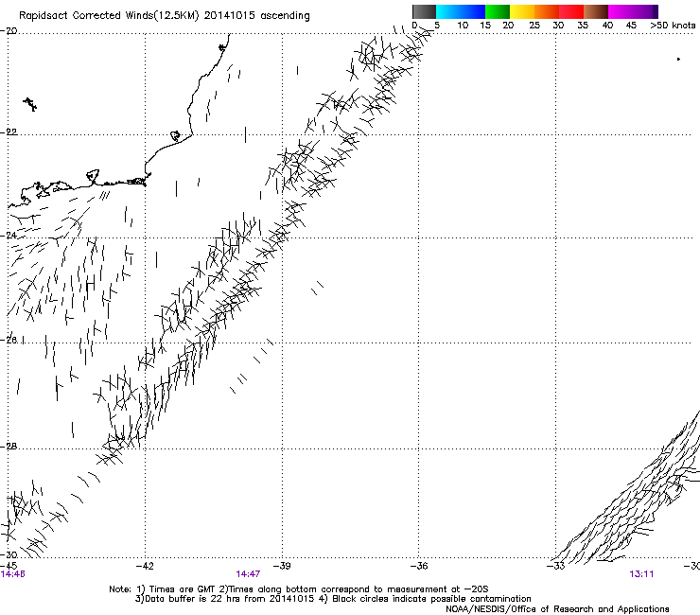
Task: Click the green 15-20 knots legend swatch
Action: pyautogui.click(x=498, y=11)
